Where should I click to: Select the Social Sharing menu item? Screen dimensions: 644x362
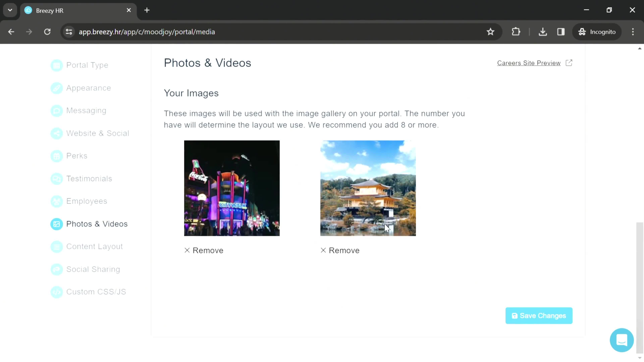click(93, 269)
